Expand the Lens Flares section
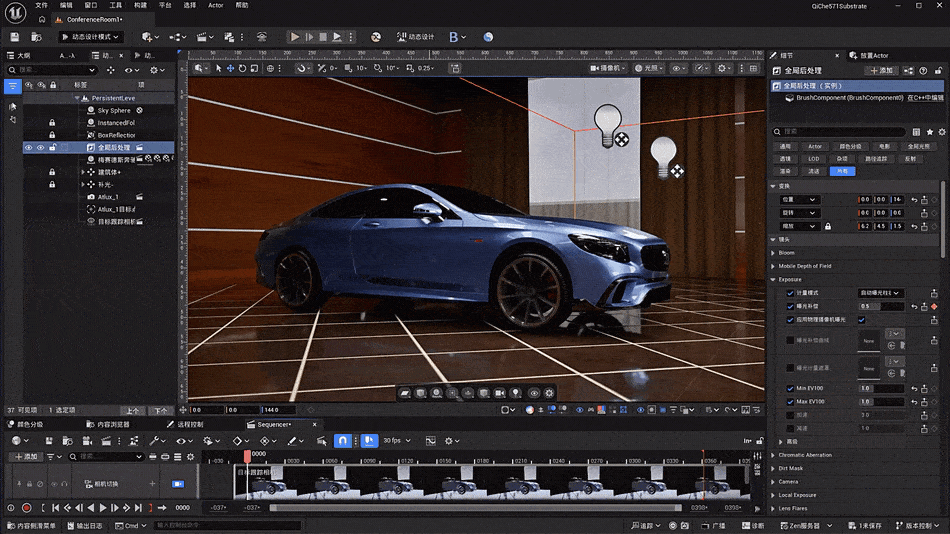 [x=773, y=509]
